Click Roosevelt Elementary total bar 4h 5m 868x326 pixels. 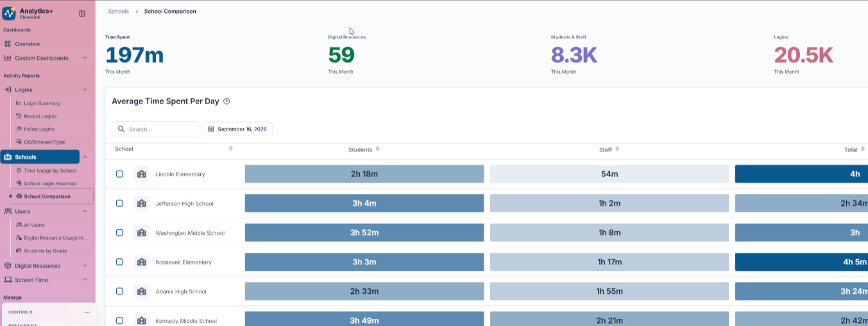click(801, 262)
